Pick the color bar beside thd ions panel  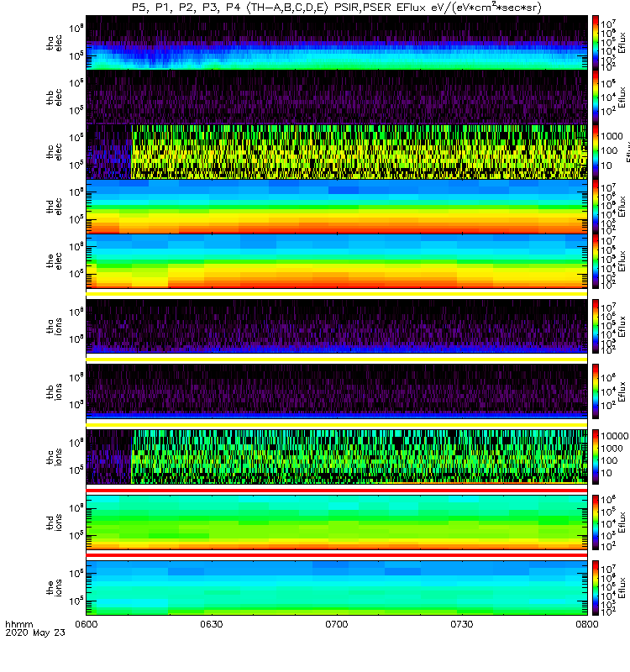pyautogui.click(x=596, y=522)
